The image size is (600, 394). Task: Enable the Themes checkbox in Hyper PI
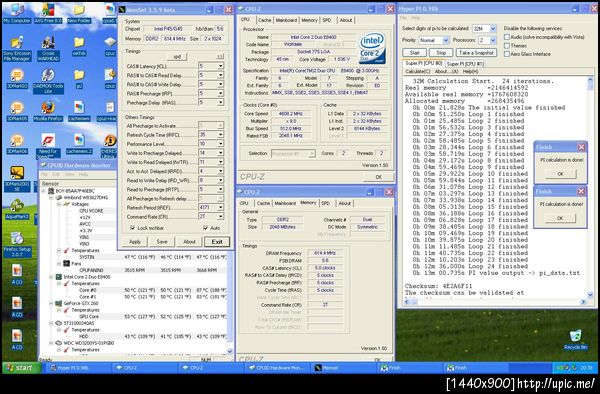507,46
